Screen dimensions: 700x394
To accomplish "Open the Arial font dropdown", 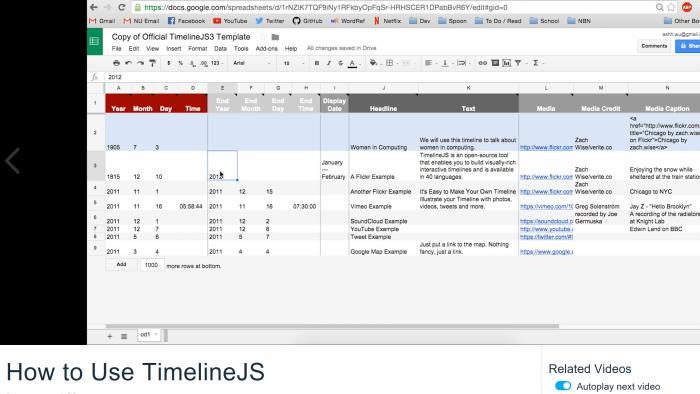I will pos(251,63).
